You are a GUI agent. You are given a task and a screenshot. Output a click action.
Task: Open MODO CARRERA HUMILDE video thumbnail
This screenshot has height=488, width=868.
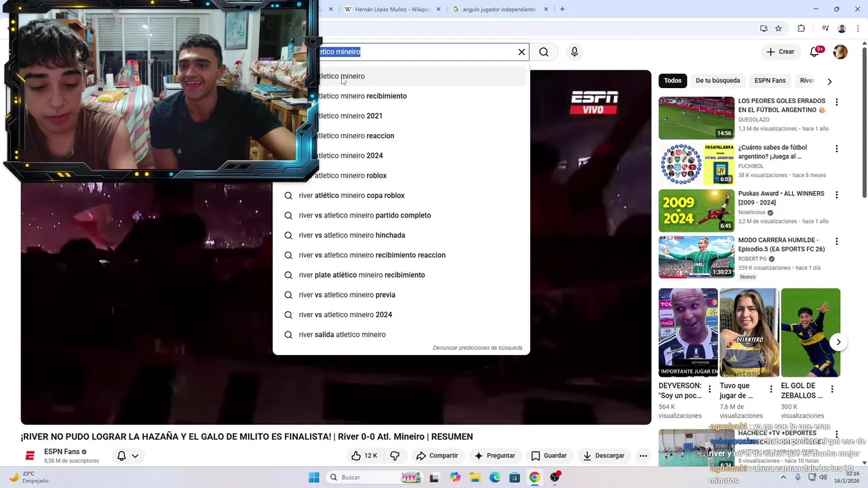coord(696,257)
